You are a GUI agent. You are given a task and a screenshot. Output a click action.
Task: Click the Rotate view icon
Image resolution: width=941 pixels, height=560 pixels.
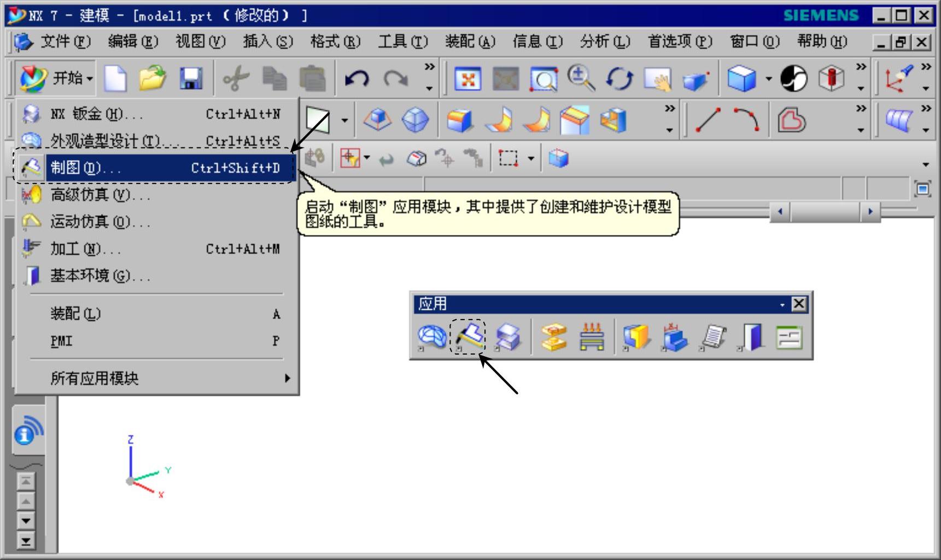pyautogui.click(x=619, y=79)
